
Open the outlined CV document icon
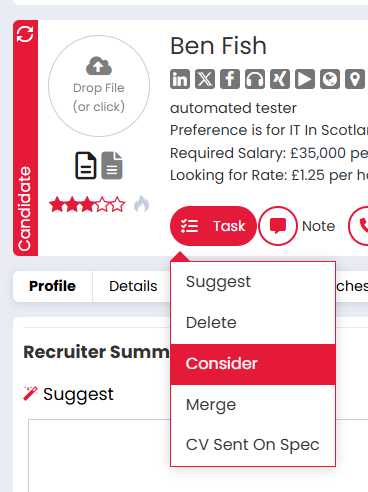click(x=86, y=165)
